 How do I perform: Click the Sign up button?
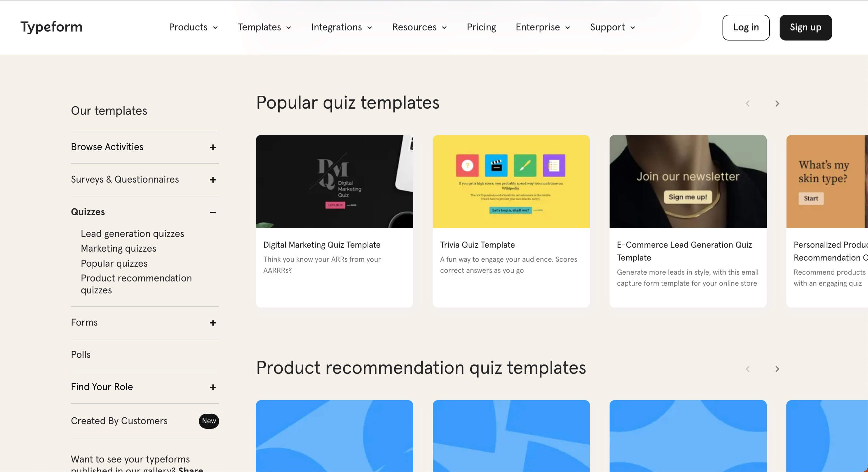805,27
